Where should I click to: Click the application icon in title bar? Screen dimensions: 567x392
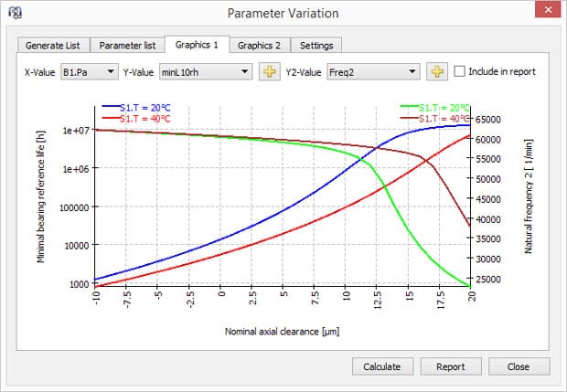pyautogui.click(x=15, y=13)
